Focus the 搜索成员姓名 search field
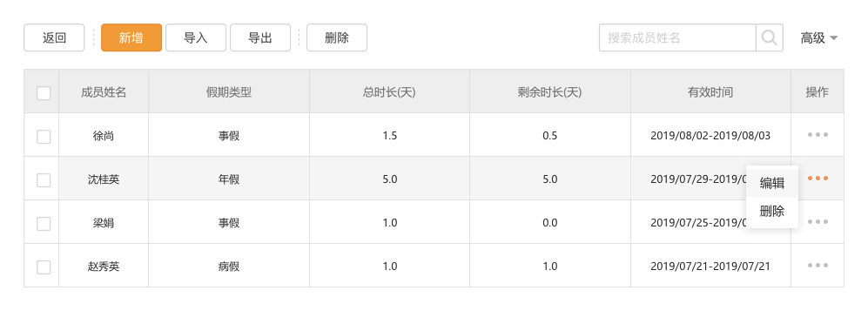The height and width of the screenshot is (331, 868). (677, 37)
